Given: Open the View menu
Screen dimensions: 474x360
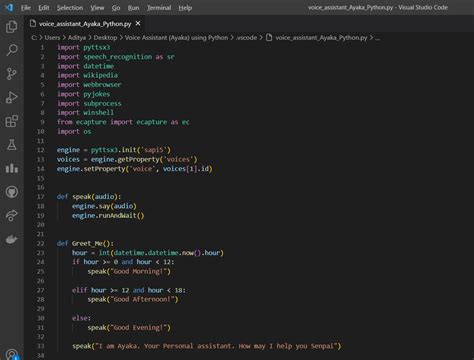Looking at the screenshot, I should point(97,8).
